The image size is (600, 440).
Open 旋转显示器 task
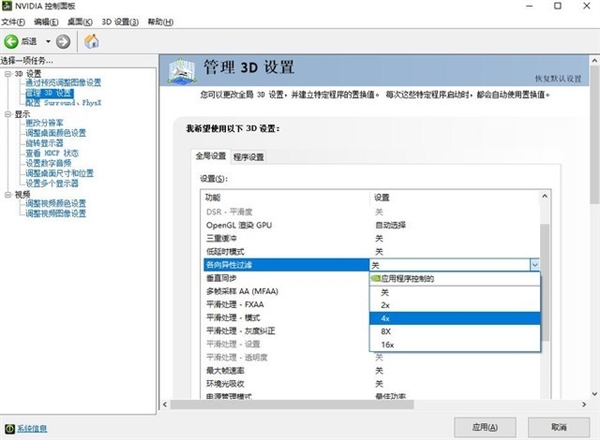click(x=44, y=143)
